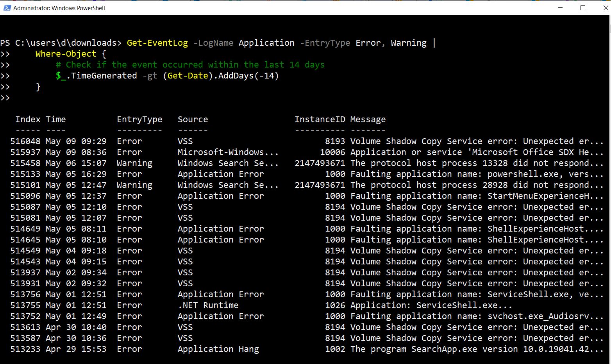Select the event with index 516048
Image resolution: width=611 pixels, height=364 pixels.
pos(25,141)
